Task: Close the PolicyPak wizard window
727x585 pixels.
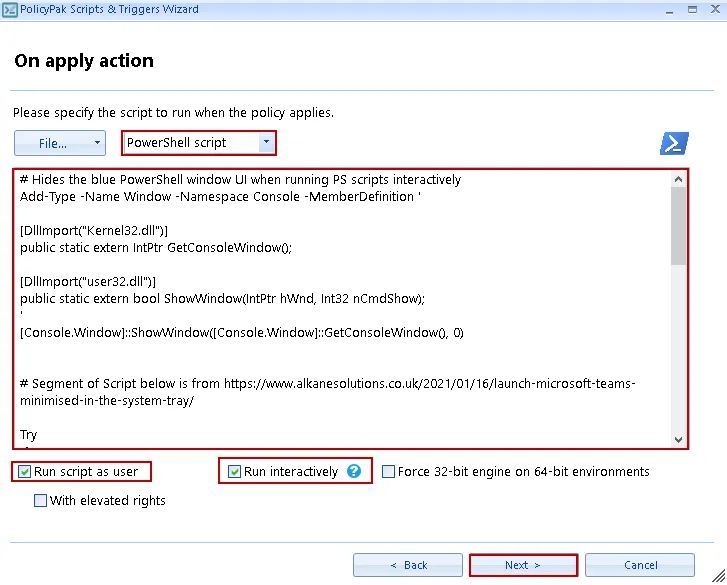Action: (x=714, y=9)
